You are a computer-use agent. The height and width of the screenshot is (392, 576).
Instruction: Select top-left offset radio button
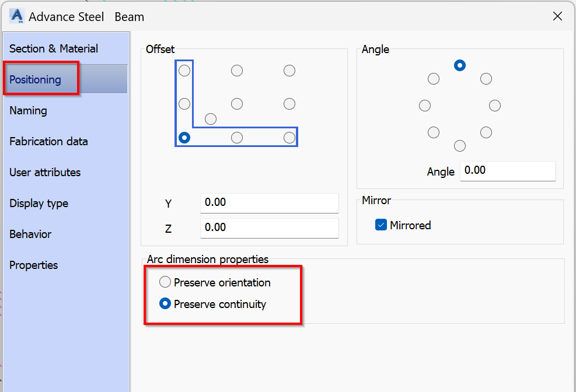pyautogui.click(x=184, y=71)
